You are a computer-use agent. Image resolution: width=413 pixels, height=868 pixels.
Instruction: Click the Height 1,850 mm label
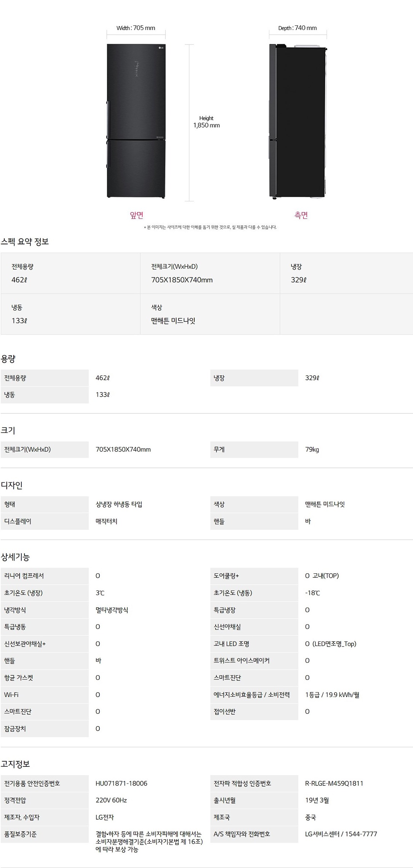click(x=206, y=122)
